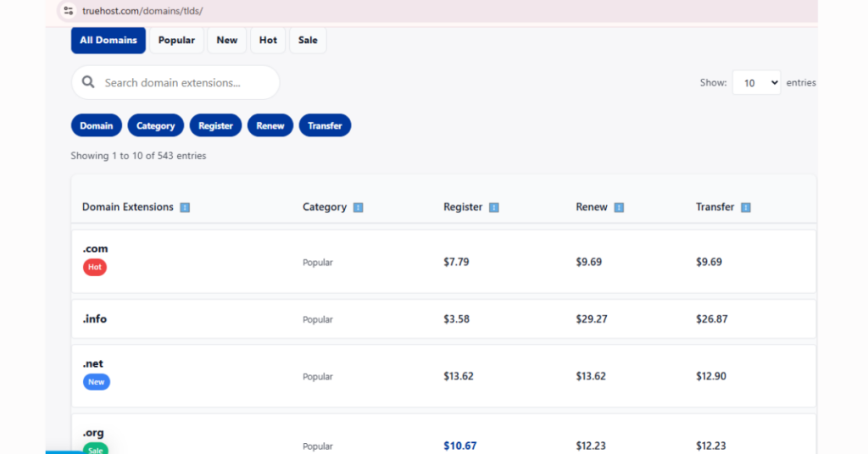Switch to the New domains tab
The width and height of the screenshot is (868, 454).
(227, 41)
